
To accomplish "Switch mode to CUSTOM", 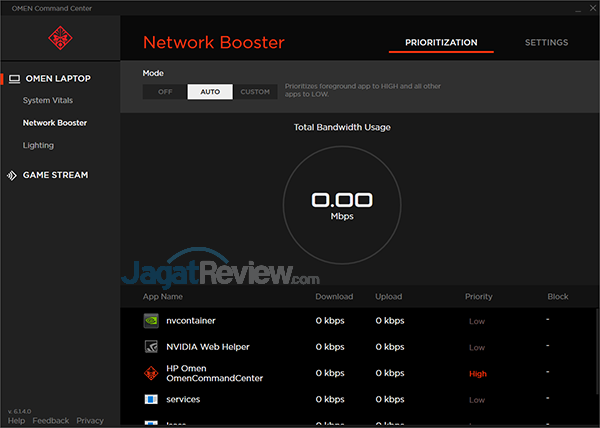I will pyautogui.click(x=255, y=92).
